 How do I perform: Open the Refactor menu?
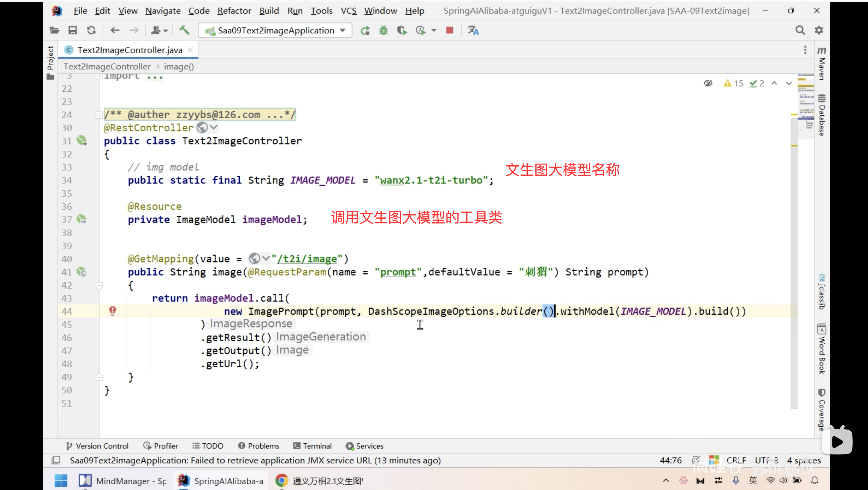pos(234,11)
